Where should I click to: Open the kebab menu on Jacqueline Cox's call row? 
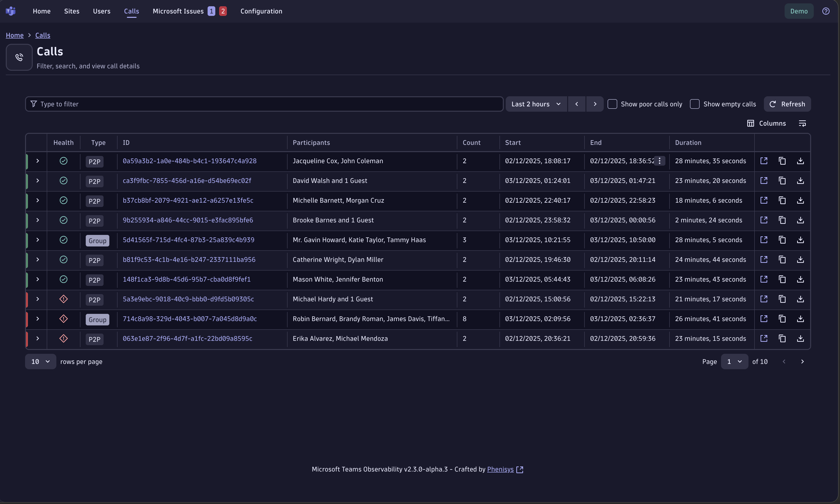click(x=659, y=161)
